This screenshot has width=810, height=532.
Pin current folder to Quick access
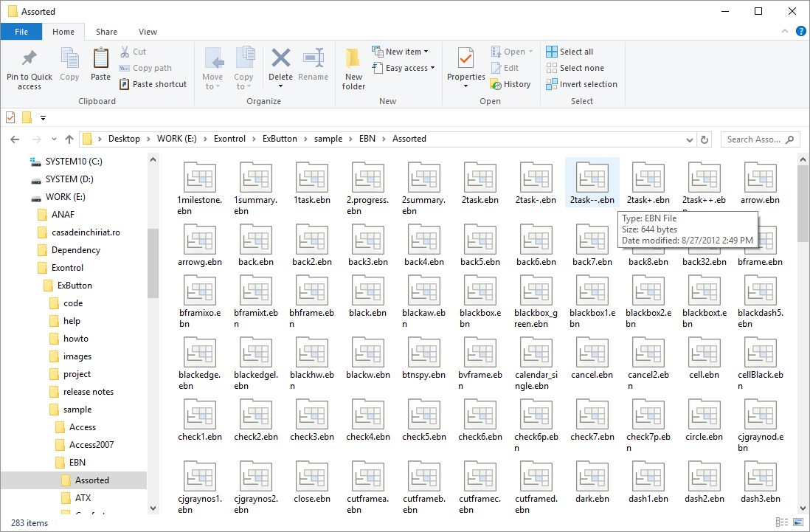click(x=29, y=66)
